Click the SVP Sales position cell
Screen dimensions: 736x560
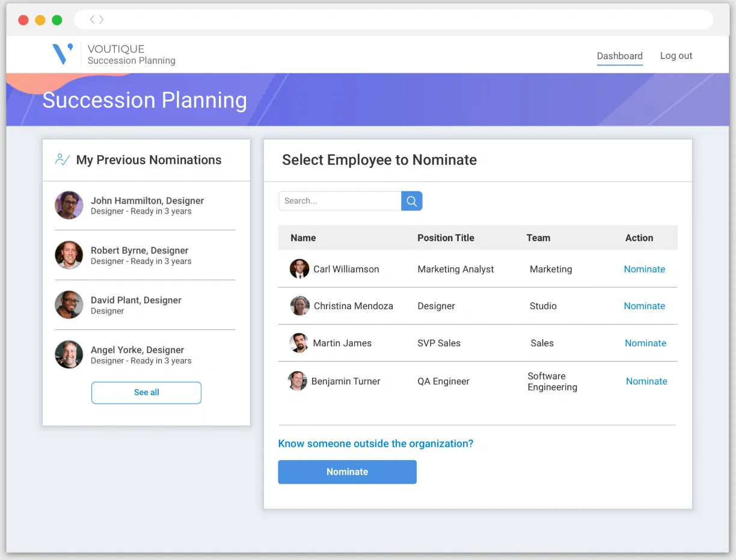[439, 343]
